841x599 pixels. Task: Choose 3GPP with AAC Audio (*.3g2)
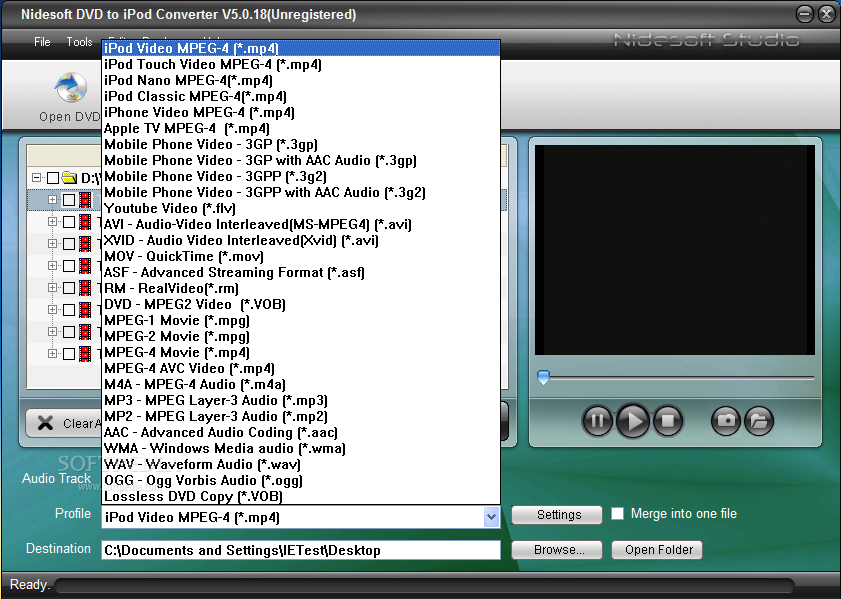pos(301,193)
